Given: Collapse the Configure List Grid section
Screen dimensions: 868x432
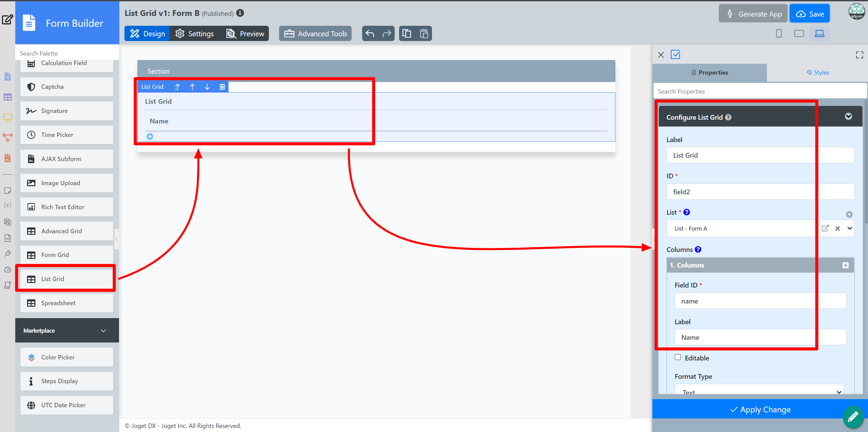Looking at the screenshot, I should [x=848, y=117].
